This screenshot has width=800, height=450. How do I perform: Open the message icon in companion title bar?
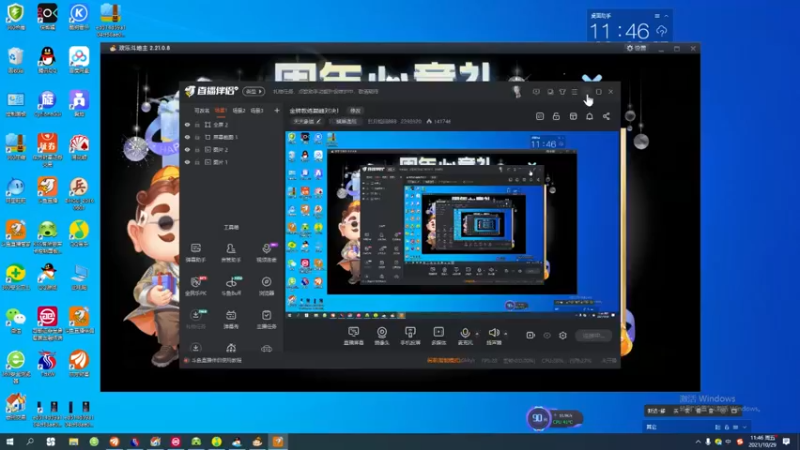[x=536, y=92]
